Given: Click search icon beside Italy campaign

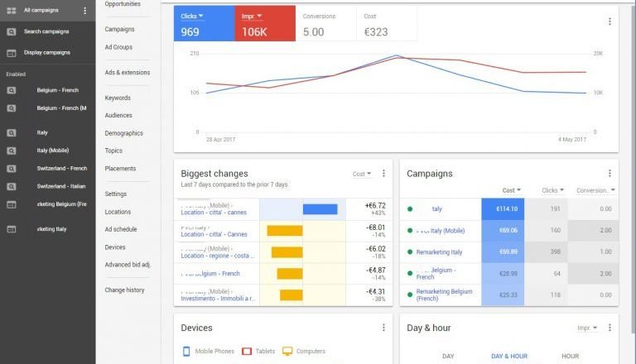Looking at the screenshot, I should [12, 133].
